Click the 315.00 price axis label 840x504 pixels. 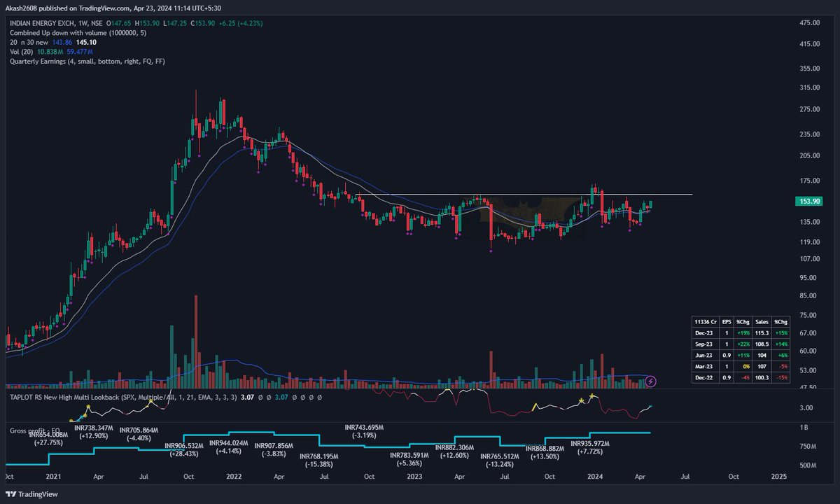click(810, 87)
